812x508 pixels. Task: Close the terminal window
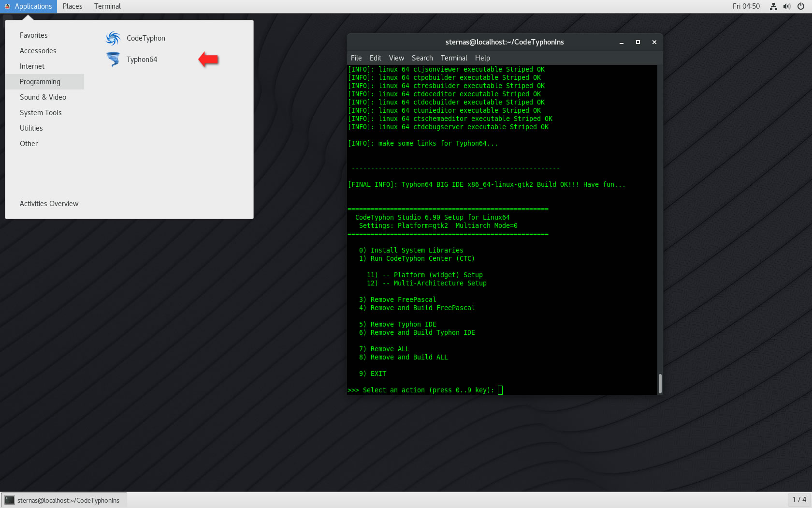(654, 43)
